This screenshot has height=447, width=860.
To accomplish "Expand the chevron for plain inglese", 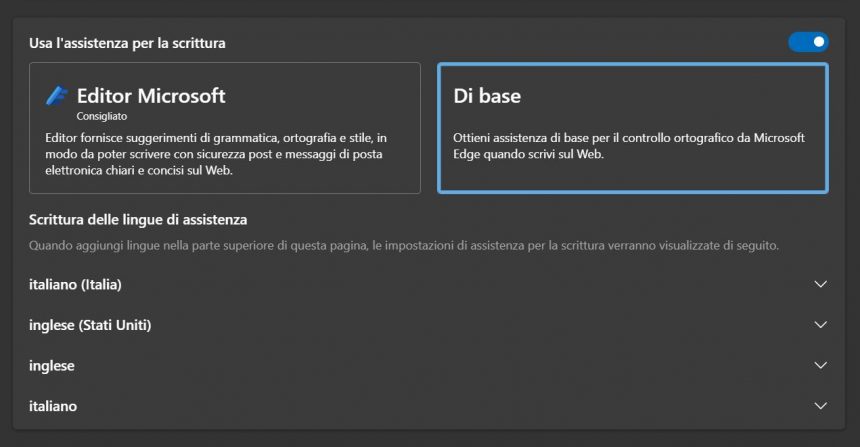I will click(x=821, y=365).
